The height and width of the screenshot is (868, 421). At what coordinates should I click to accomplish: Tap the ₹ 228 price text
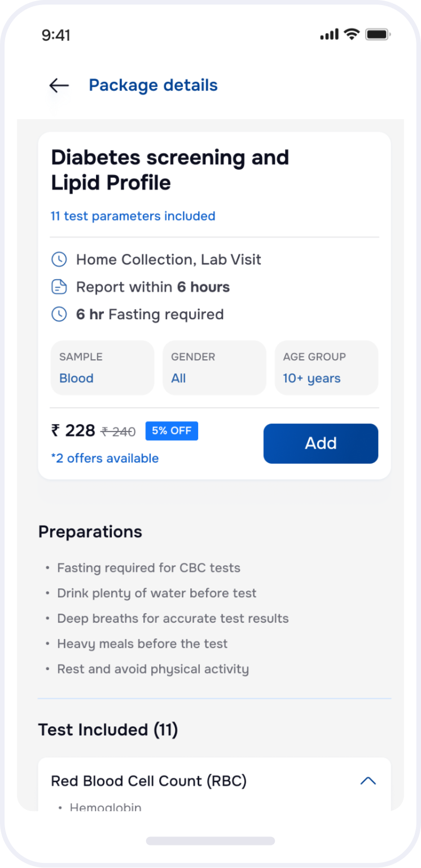(73, 431)
